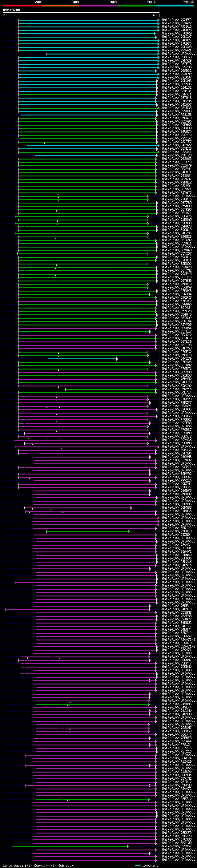Click the hit label UniRef100_C6THM9
The height and width of the screenshot is (868, 197).
pos(177,281)
